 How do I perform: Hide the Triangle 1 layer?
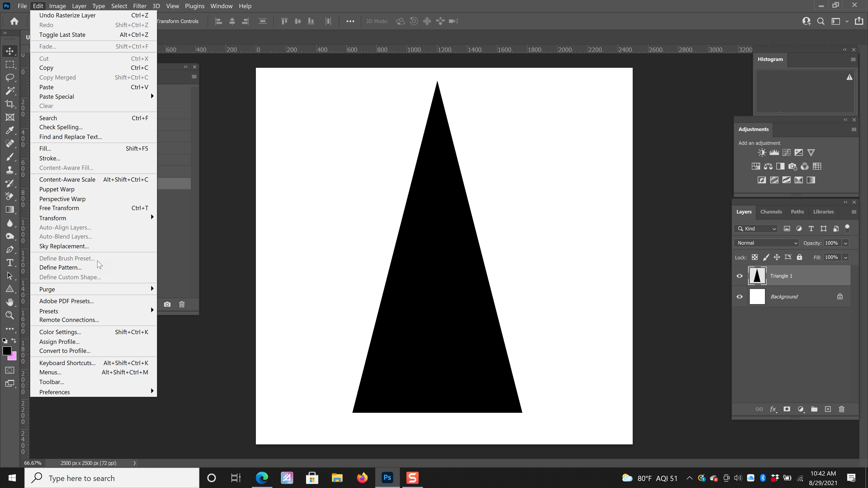click(740, 276)
